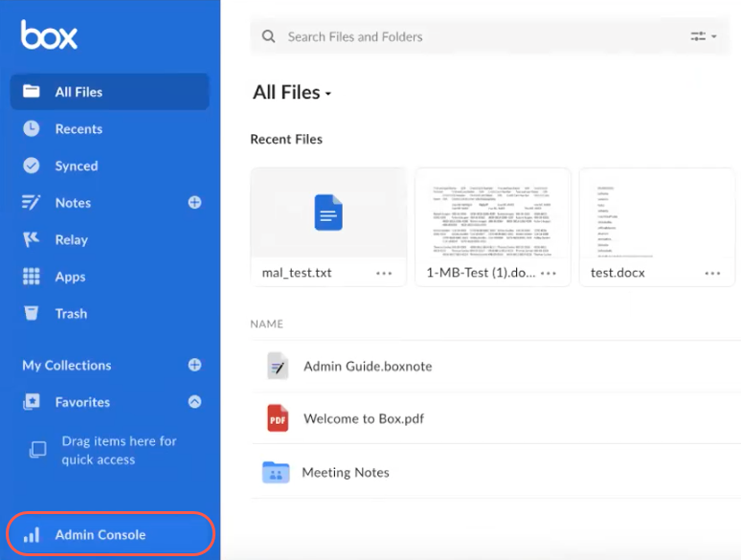741x560 pixels.
Task: Click the Recents clock icon
Action: [x=32, y=128]
